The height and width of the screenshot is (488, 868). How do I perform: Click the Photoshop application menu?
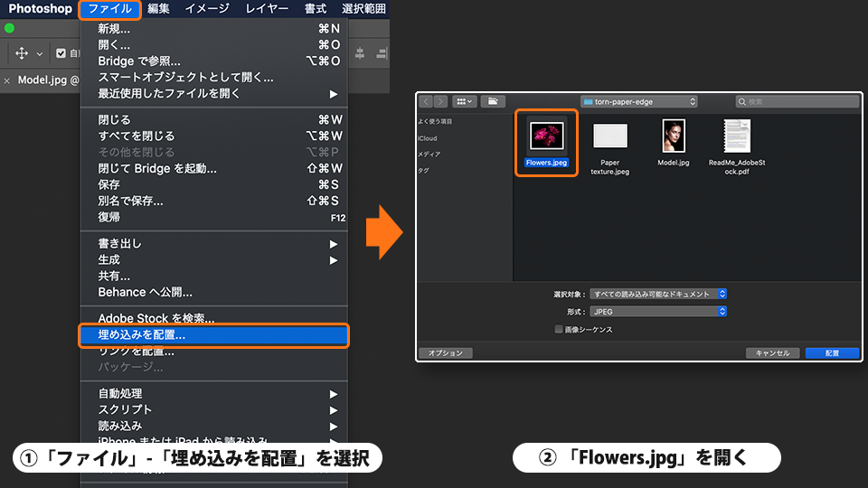pos(40,9)
